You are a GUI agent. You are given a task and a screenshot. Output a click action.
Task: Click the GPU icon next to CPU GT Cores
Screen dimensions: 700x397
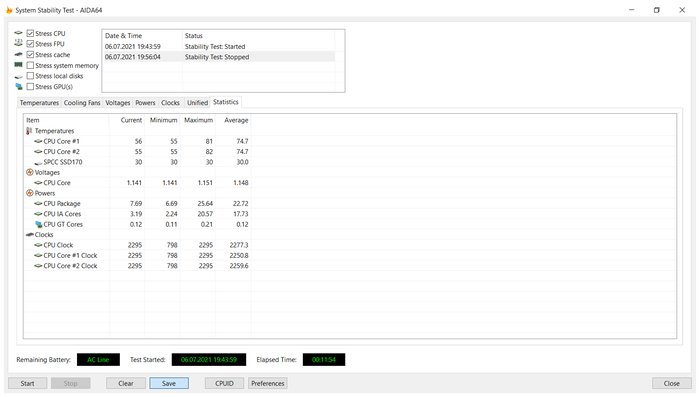coord(38,224)
